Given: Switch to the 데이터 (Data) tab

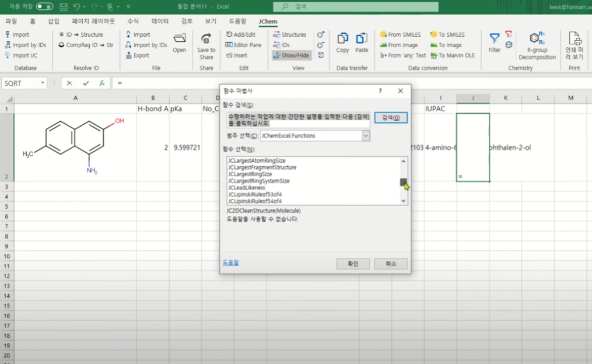Looking at the screenshot, I should click(x=160, y=22).
